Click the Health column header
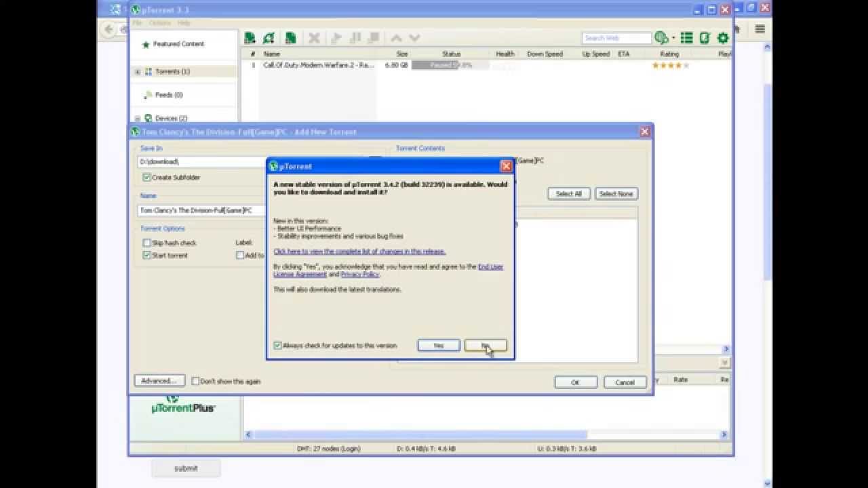Image resolution: width=868 pixels, height=488 pixels. (505, 54)
